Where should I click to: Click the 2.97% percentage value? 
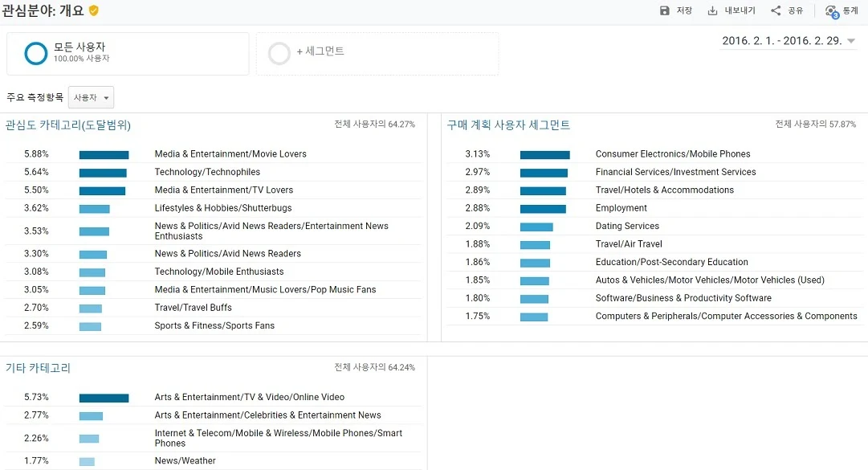coord(478,172)
